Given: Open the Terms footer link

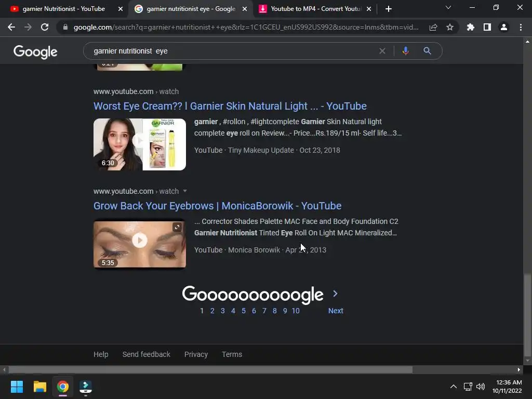Looking at the screenshot, I should (x=232, y=354).
